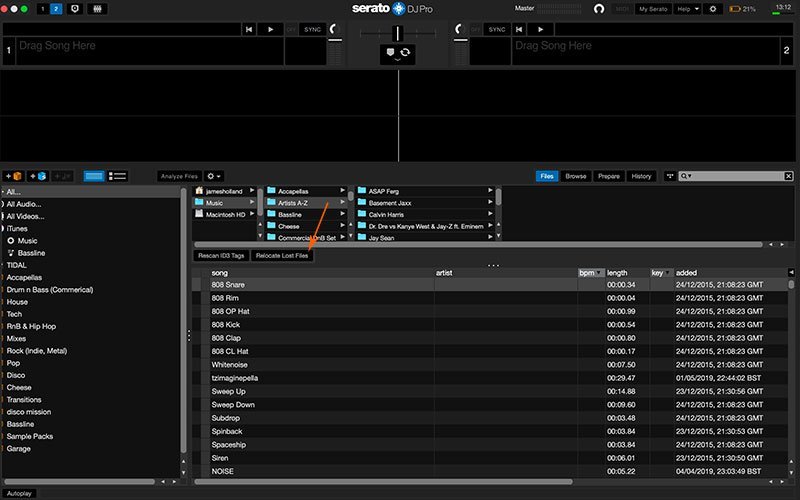The height and width of the screenshot is (500, 800).
Task: Select deck layout 2 in the top bar
Action: [x=56, y=9]
